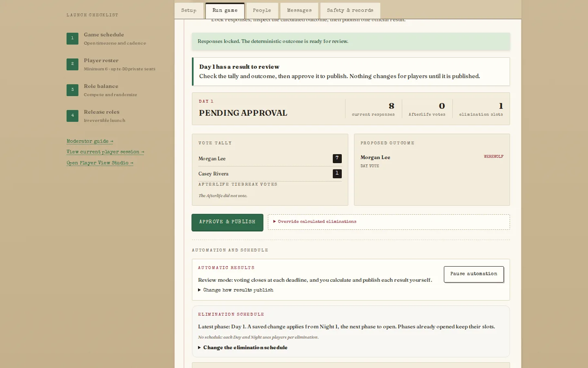Click Casey Rivera in the vote tally

tap(214, 174)
